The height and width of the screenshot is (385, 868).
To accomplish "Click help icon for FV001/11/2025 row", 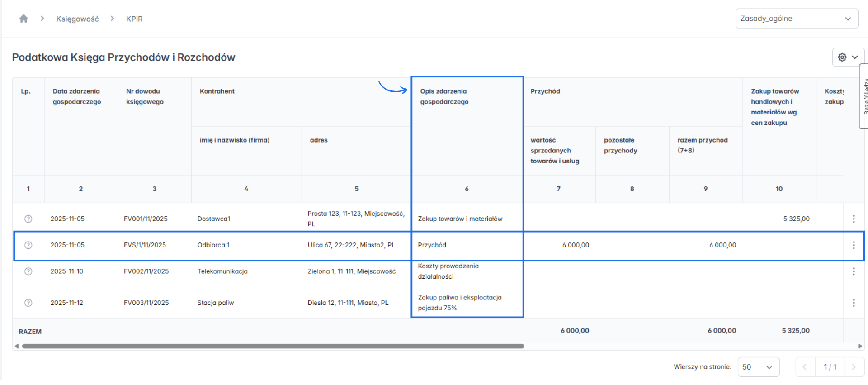I will pos(28,219).
